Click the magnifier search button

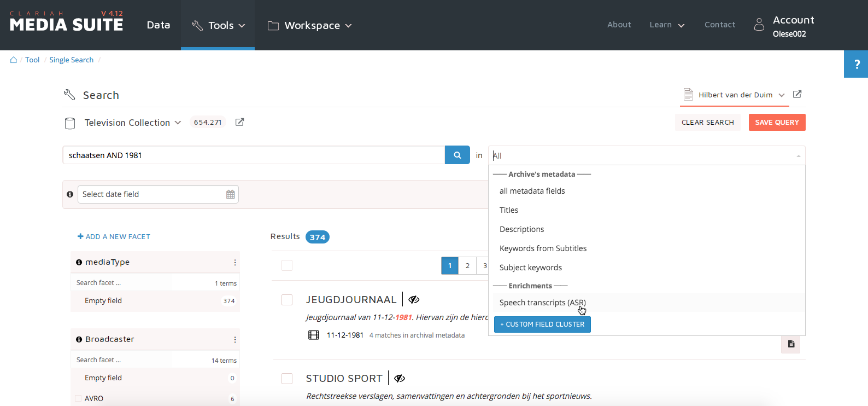pyautogui.click(x=457, y=155)
